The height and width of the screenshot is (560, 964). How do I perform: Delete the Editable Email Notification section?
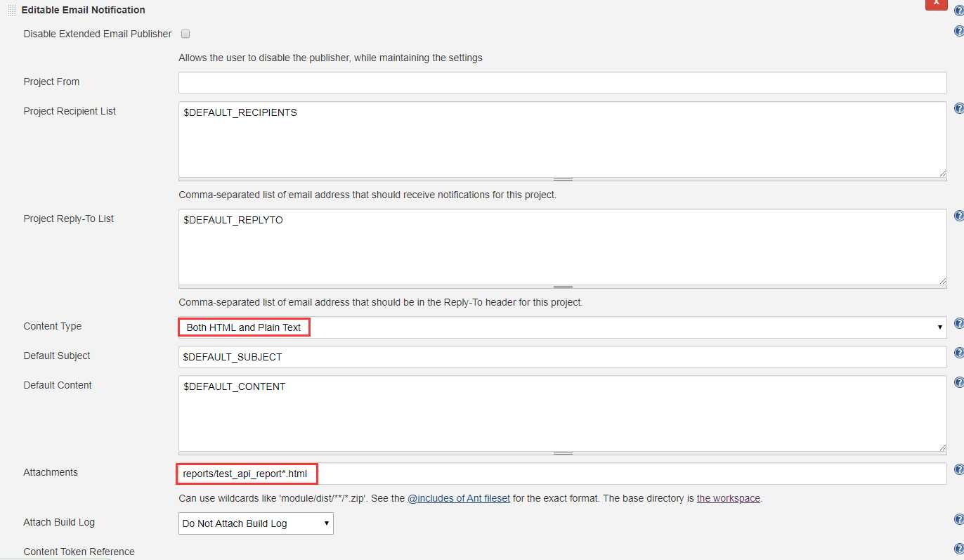point(936,4)
